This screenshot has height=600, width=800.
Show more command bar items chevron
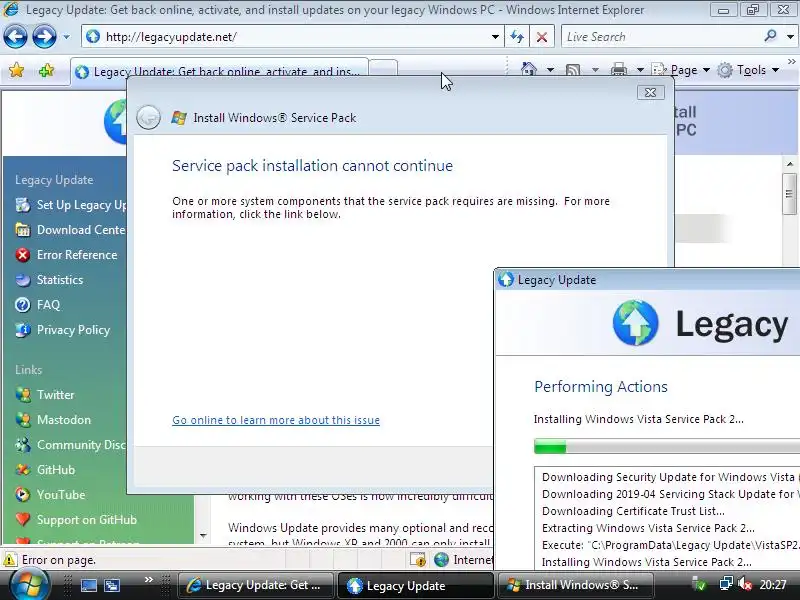[791, 61]
